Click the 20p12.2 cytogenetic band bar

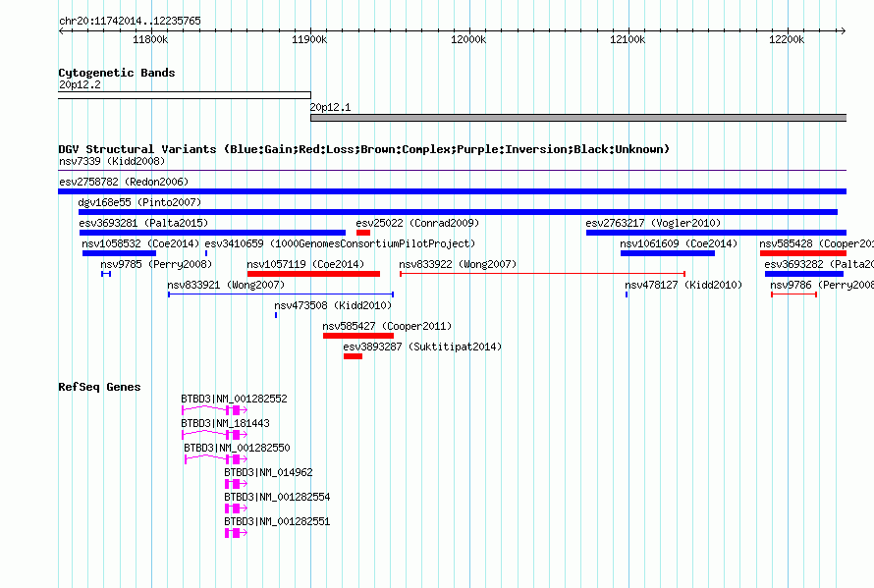click(185, 95)
